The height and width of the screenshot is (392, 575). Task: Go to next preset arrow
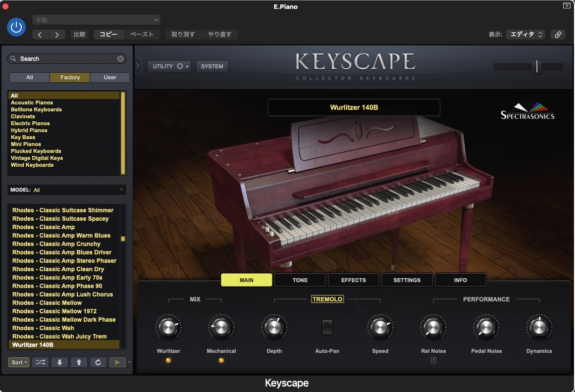tap(57, 35)
